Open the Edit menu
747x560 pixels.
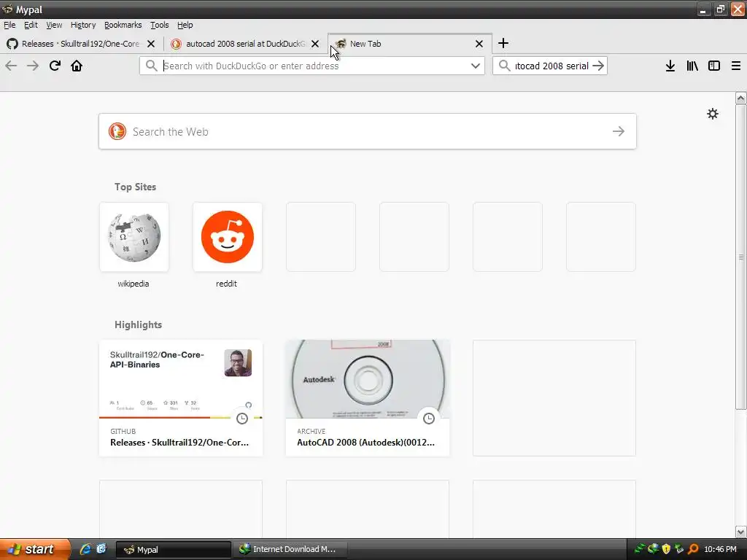pos(31,25)
